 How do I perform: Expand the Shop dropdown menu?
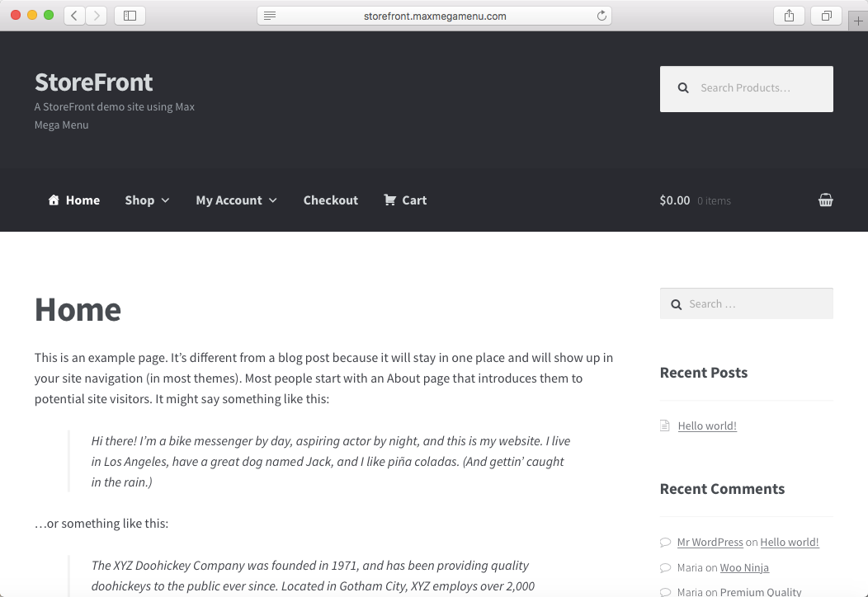(147, 200)
